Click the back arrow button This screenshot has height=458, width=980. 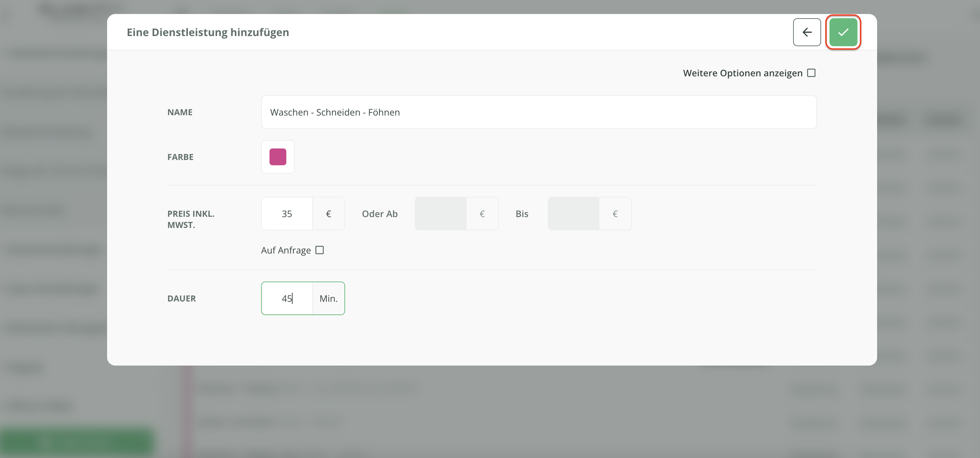click(806, 32)
